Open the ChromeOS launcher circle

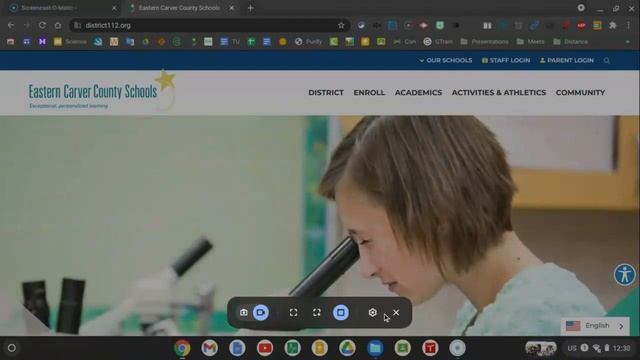(12, 348)
